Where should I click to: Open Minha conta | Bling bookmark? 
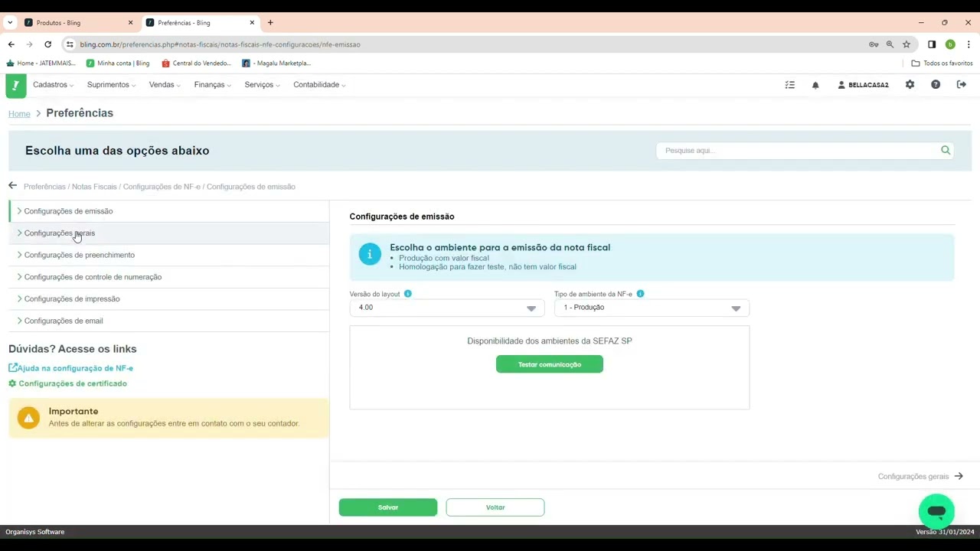point(118,64)
